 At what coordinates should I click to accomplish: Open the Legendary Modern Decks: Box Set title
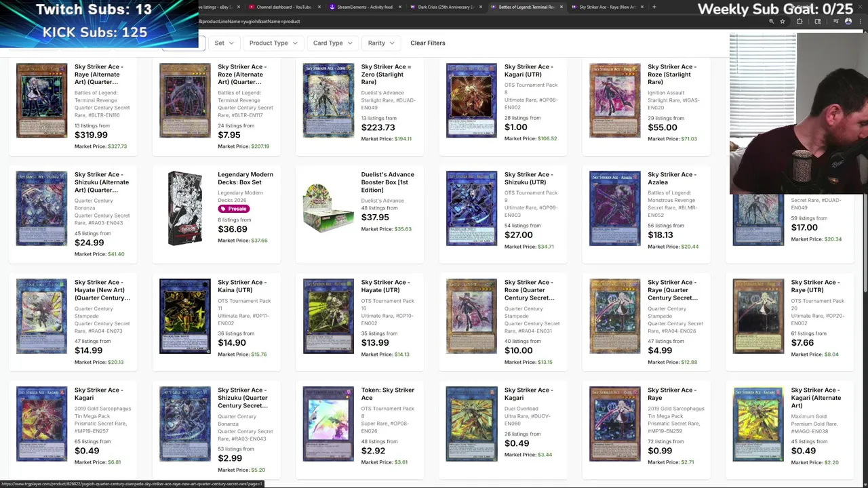pyautogui.click(x=245, y=178)
